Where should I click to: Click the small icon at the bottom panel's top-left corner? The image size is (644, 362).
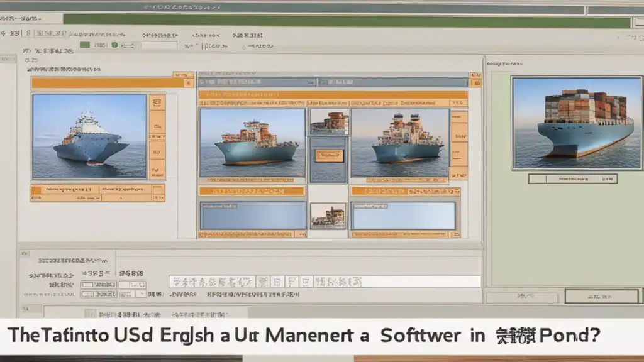pos(25,254)
